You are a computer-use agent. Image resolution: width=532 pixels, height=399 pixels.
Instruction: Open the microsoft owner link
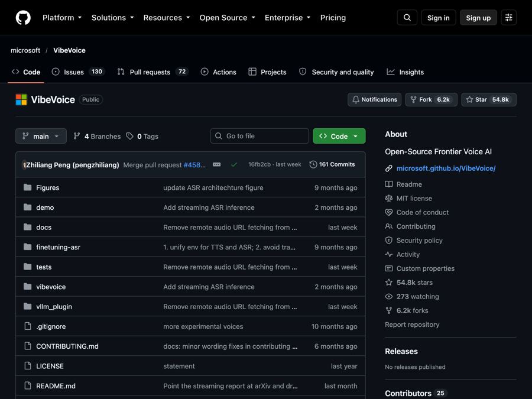click(25, 50)
